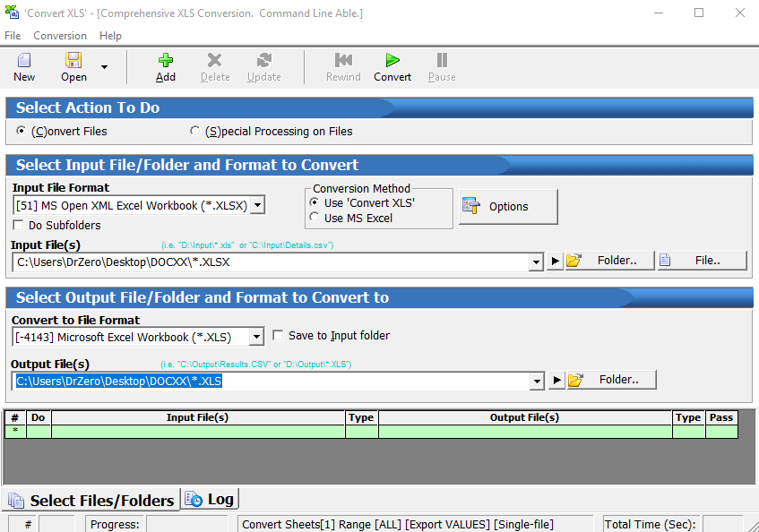
Task: Select Use MS Excel conversion method
Action: pyautogui.click(x=315, y=218)
